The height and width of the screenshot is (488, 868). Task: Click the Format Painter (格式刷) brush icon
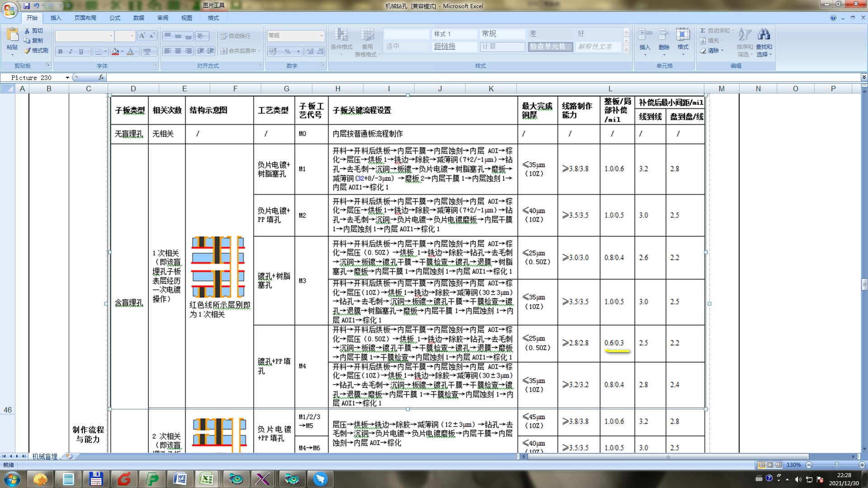(x=28, y=51)
